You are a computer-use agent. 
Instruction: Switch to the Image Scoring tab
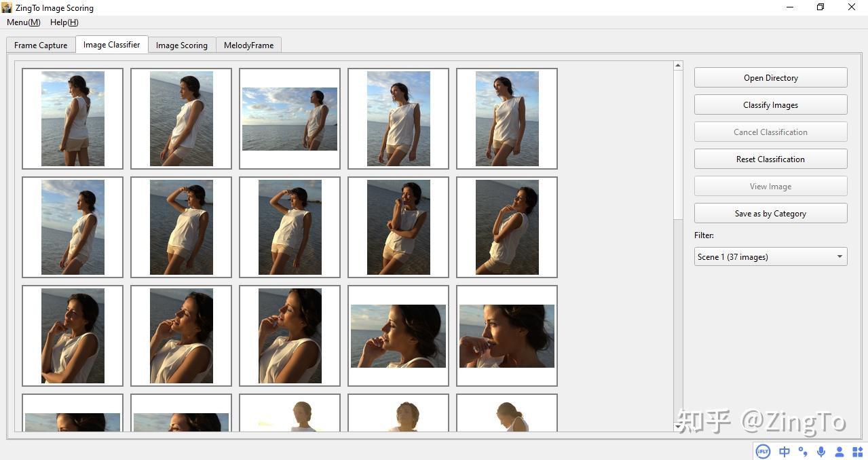point(182,45)
